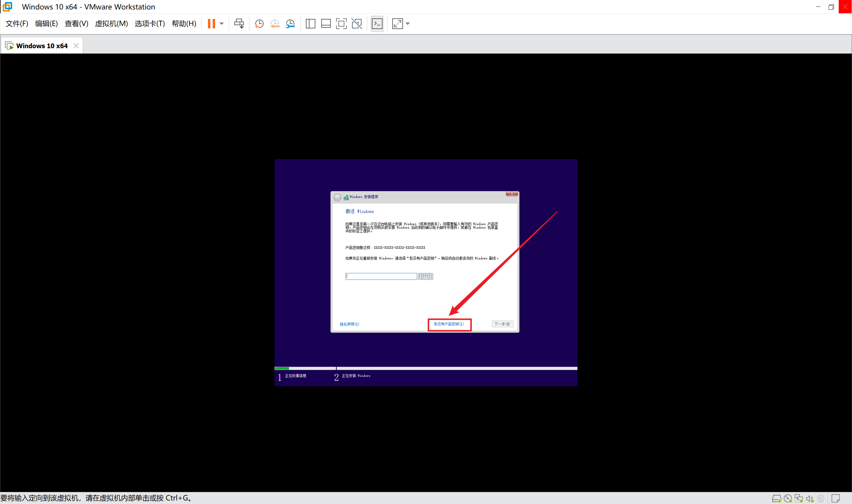Click Send Ctrl+Alt+Del toolbar icon
Screen dimensions: 852x504
click(239, 23)
